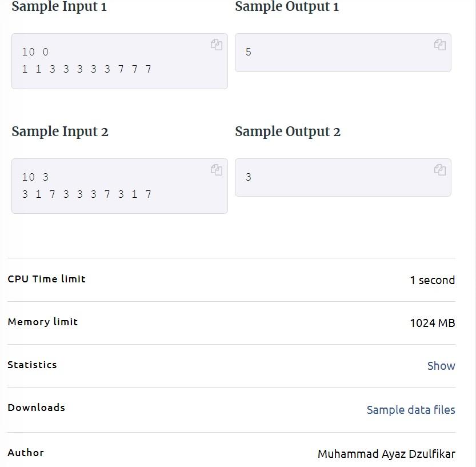Viewport: 476px width, 467px height.
Task: Click the Sample Output 1 heading
Action: 287,7
